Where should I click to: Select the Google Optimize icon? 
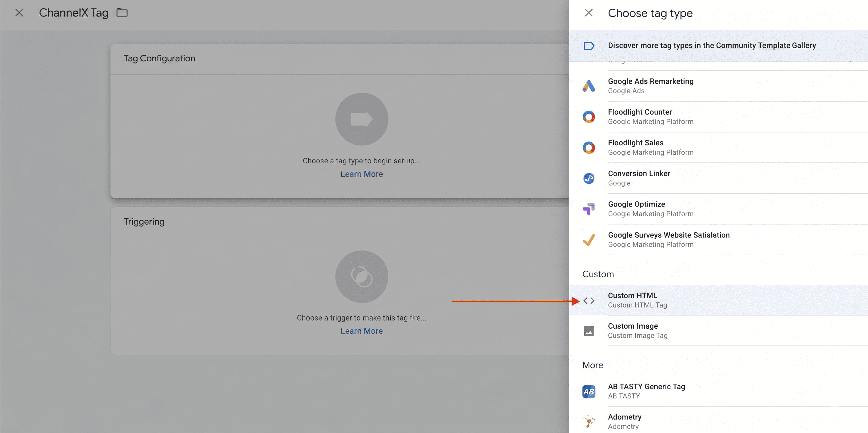pos(589,209)
